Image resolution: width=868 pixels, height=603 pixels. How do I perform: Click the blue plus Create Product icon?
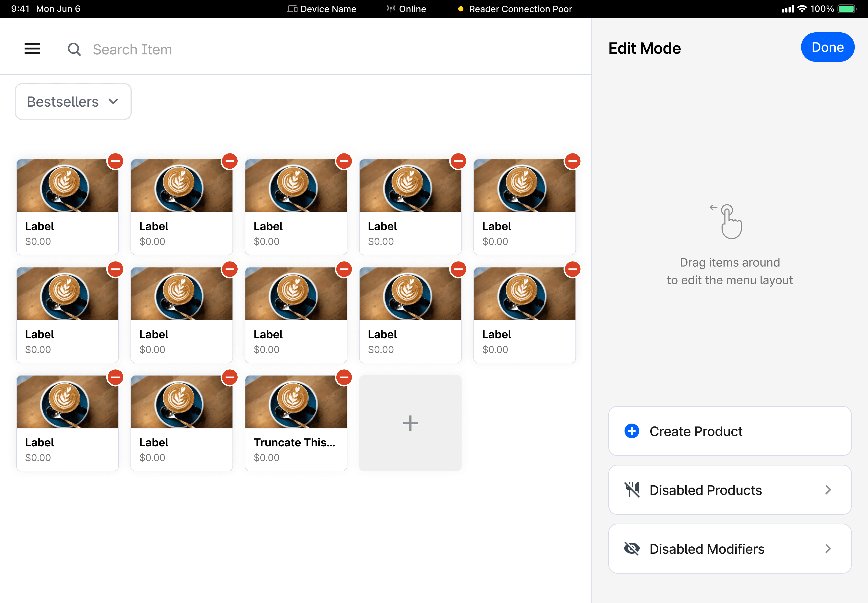[631, 431]
